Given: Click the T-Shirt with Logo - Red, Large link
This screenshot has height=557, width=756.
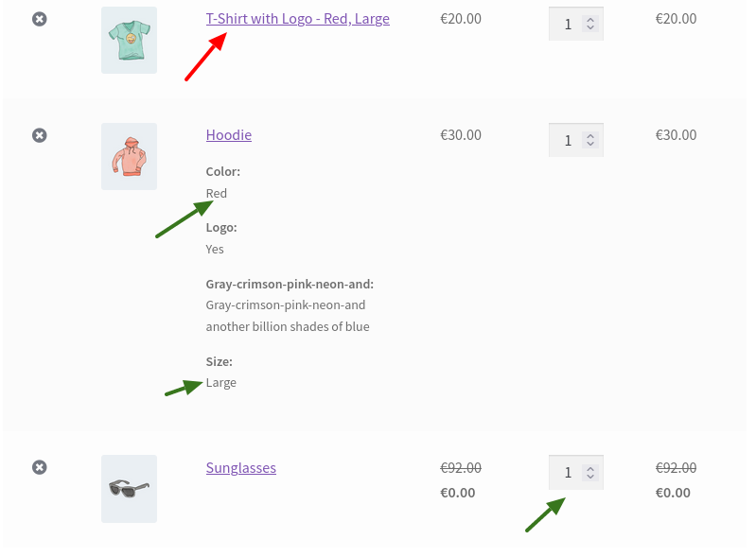Looking at the screenshot, I should point(297,19).
